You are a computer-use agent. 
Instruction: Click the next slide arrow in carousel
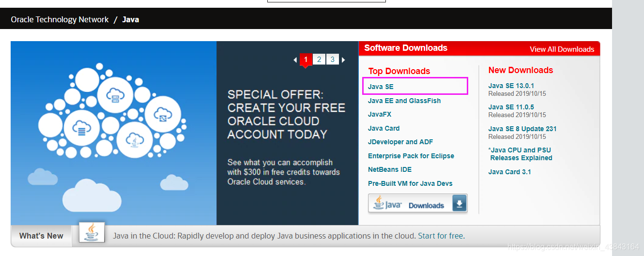coord(343,60)
